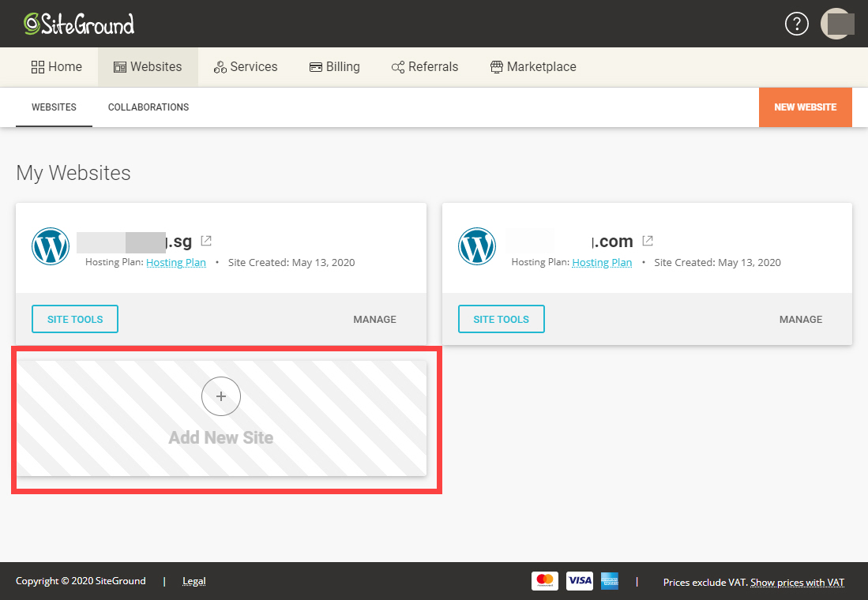Click the My Websites heading
The width and height of the screenshot is (868, 600).
[x=73, y=173]
